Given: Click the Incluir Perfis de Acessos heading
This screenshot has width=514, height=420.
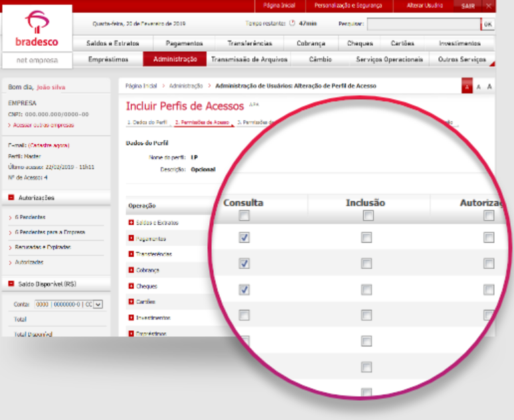Looking at the screenshot, I should [185, 106].
